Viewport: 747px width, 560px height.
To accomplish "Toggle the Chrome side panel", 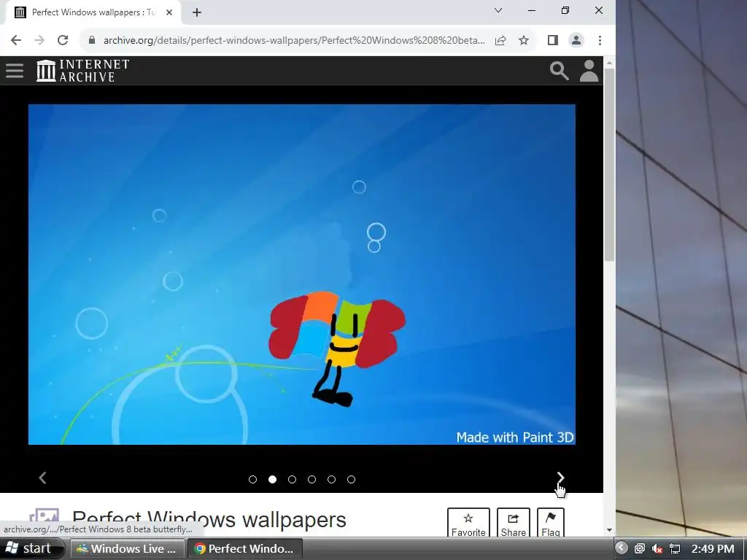I will tap(553, 40).
